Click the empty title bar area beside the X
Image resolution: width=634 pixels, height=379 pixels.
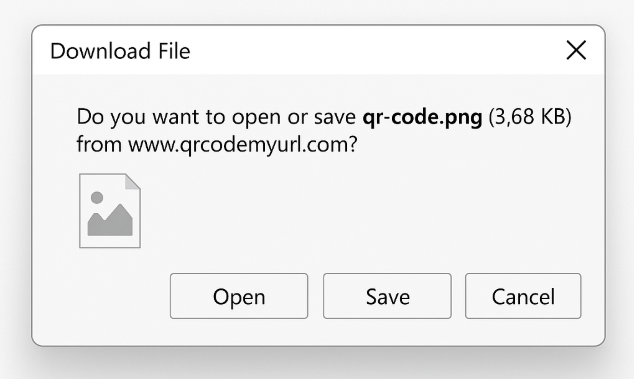[x=376, y=50]
